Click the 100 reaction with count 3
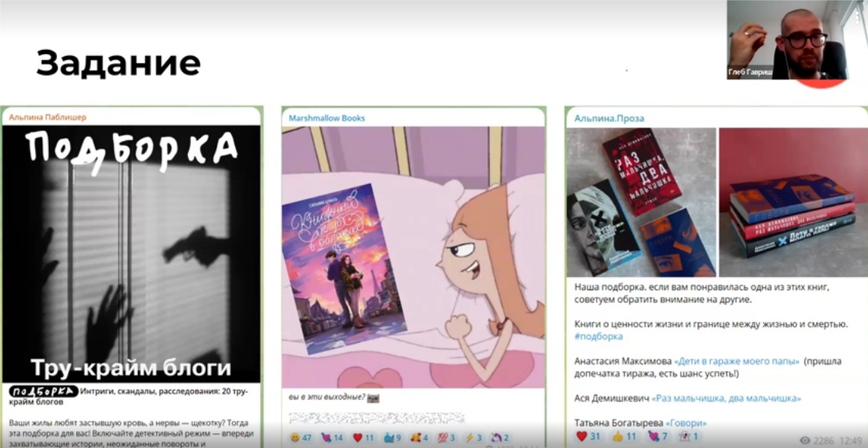868x448 pixels. 447,437
